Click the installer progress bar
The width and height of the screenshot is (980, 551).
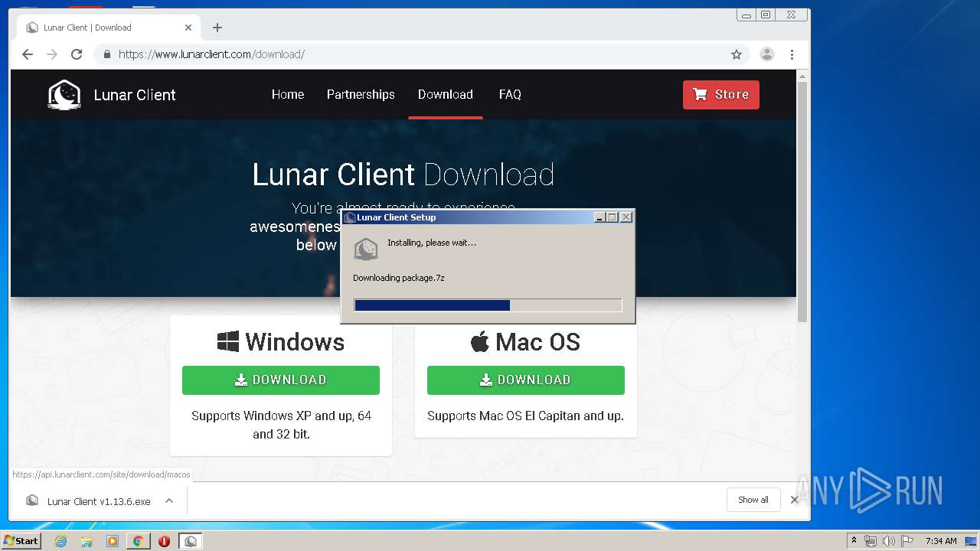pos(488,305)
